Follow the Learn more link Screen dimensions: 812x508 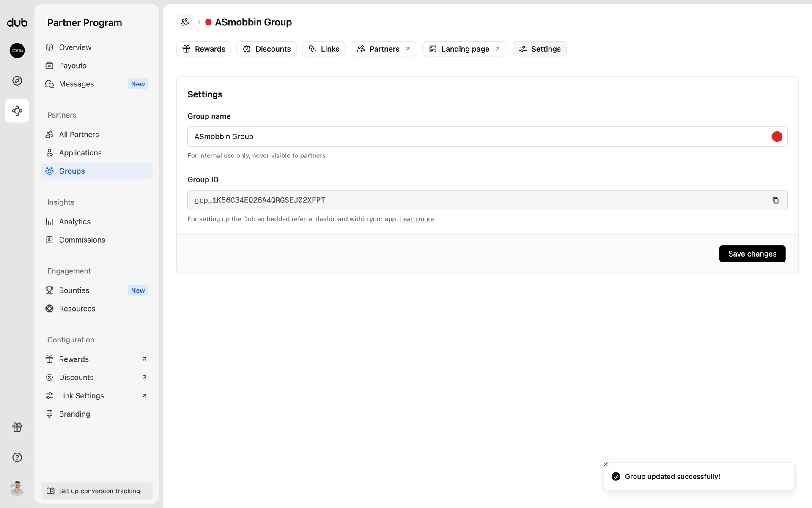coord(417,219)
